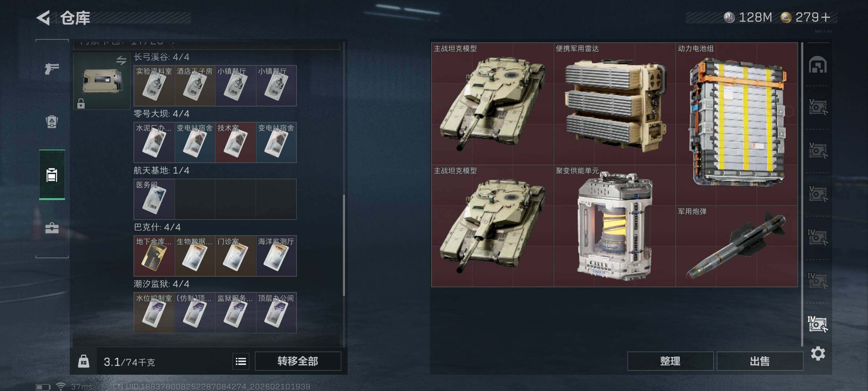Open the backpack gear tab in sidebar
The width and height of the screenshot is (868, 391).
[x=52, y=122]
